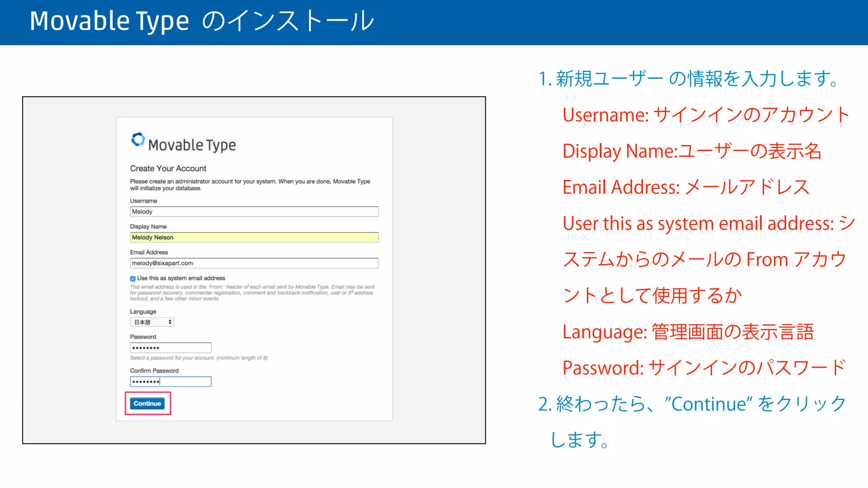Screen dimensions: 868x488
Task: Click the Confirm Password field
Action: pos(170,382)
